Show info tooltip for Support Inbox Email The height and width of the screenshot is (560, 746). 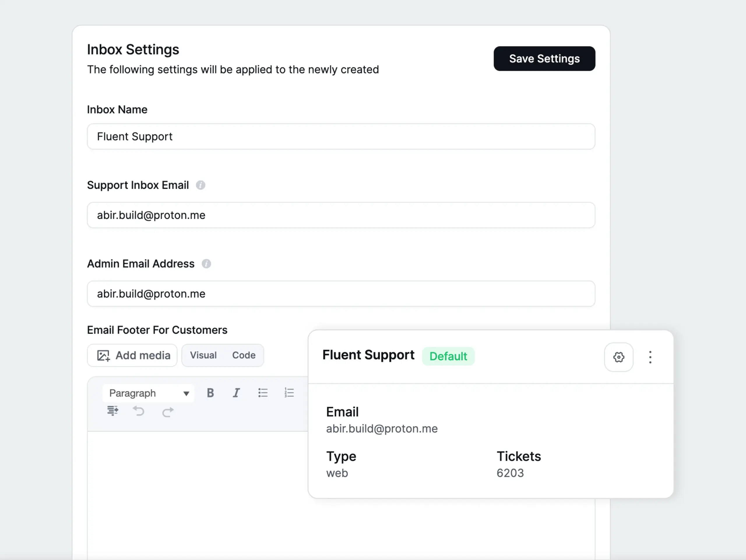click(201, 185)
